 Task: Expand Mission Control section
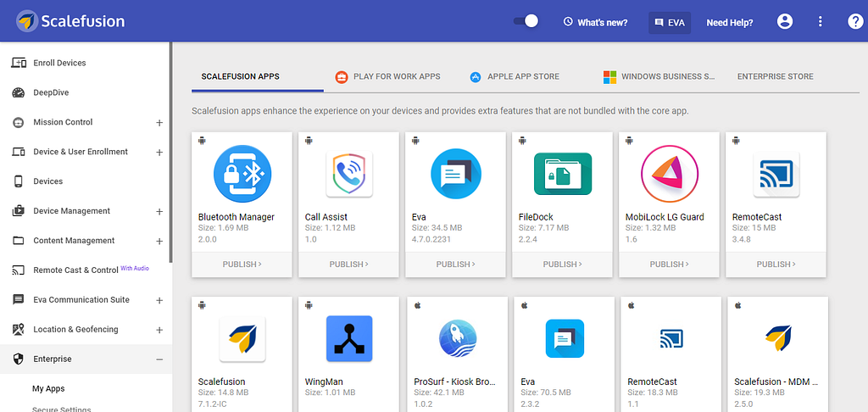[159, 122]
